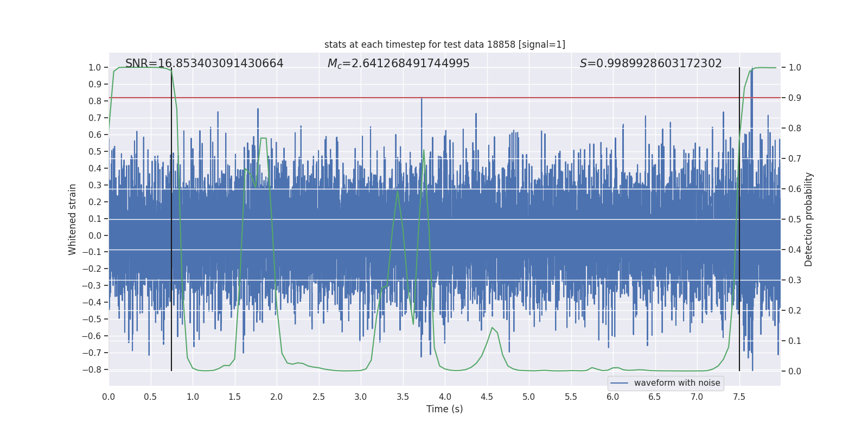Click Whitened strain tick label 1.0
The image size is (868, 434).
click(95, 68)
